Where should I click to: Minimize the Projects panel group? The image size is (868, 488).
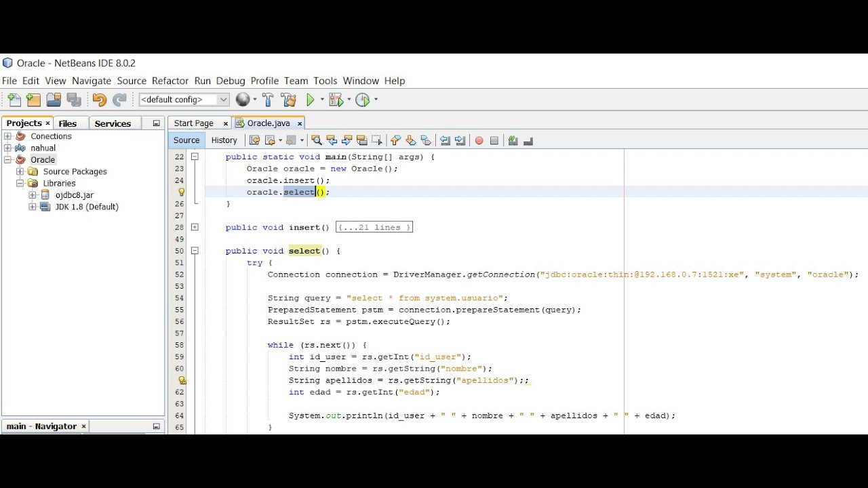[x=156, y=123]
